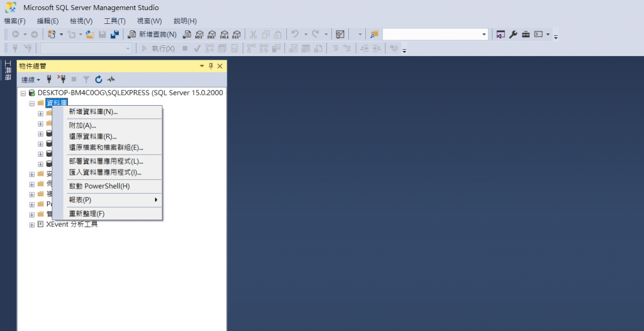Open the 檔案(F) menu
The image size is (644, 331).
[15, 21]
